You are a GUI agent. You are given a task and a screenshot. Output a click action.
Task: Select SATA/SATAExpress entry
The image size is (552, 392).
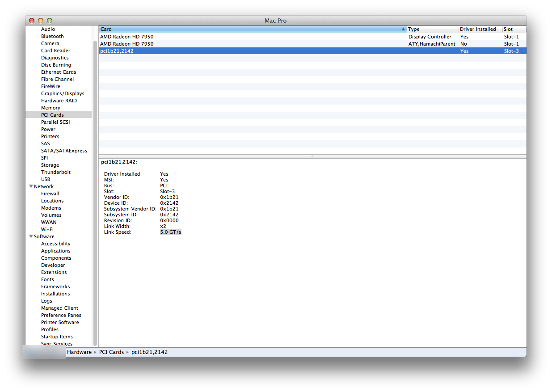(64, 151)
